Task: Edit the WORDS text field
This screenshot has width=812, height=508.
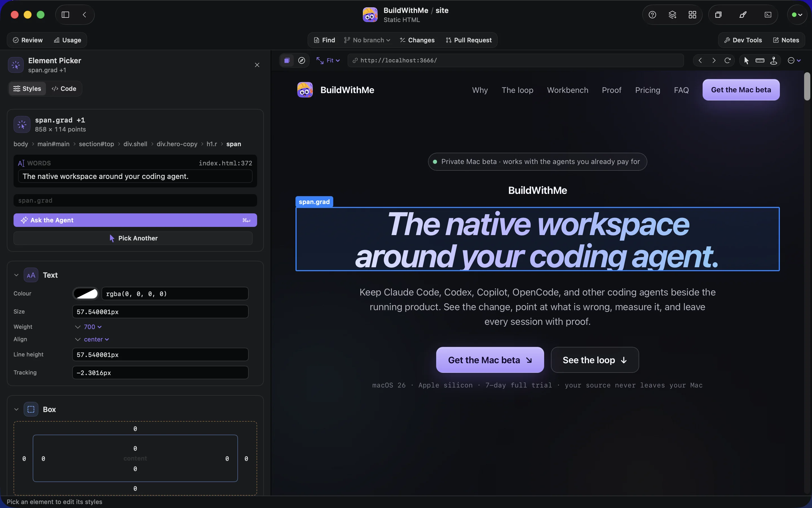Action: pyautogui.click(x=135, y=176)
